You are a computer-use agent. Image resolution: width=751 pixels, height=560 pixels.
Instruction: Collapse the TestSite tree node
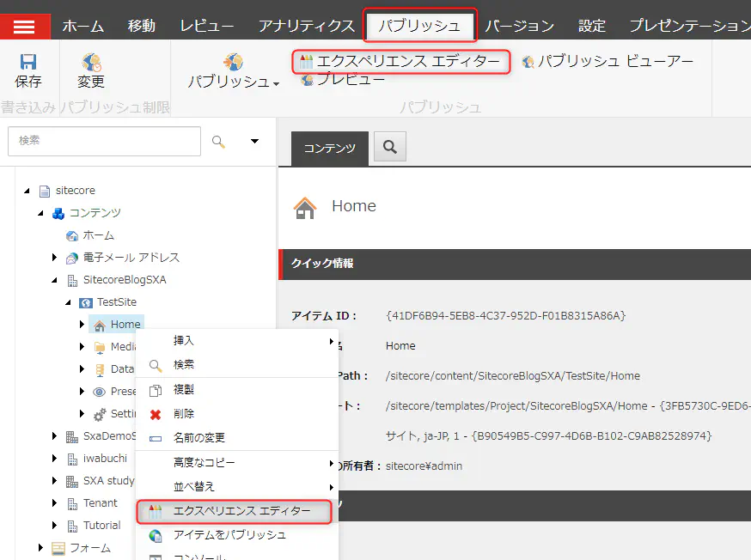pyautogui.click(x=68, y=302)
